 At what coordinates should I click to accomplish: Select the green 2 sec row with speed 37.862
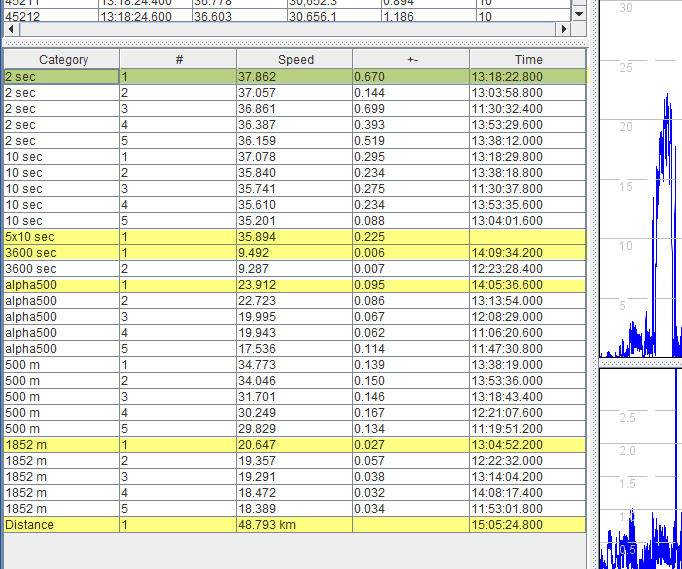[295, 76]
